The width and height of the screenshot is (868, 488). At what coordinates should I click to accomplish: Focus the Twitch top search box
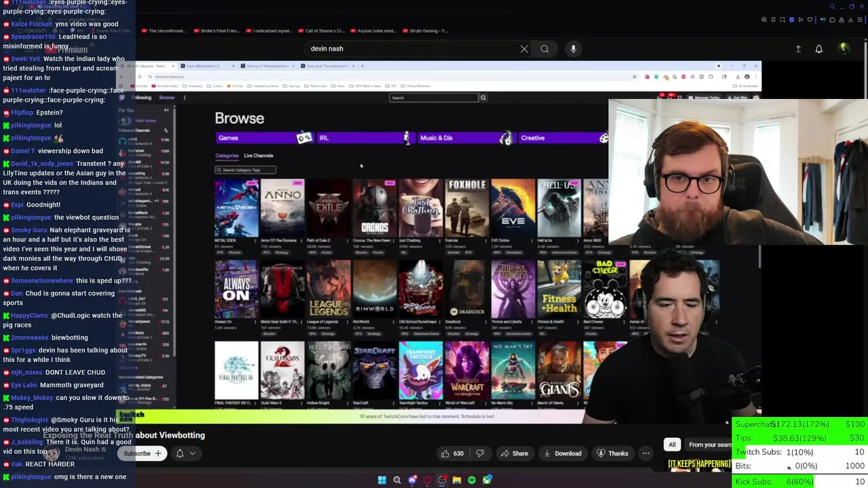(x=434, y=98)
